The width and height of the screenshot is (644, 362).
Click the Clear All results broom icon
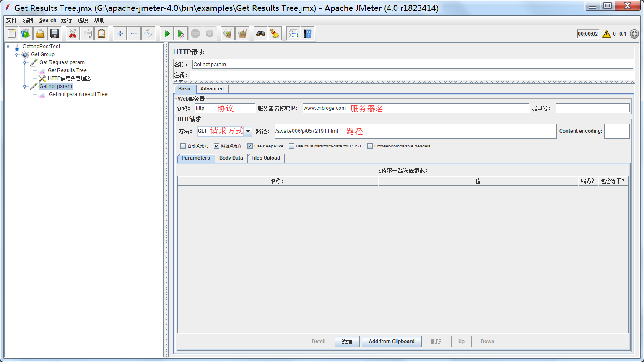[x=242, y=33]
